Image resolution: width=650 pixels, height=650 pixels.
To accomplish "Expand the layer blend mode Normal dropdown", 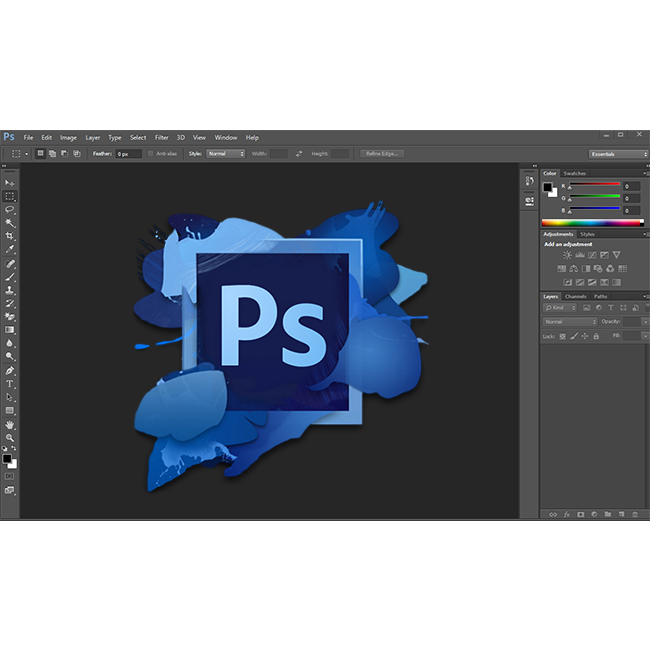I will click(569, 322).
